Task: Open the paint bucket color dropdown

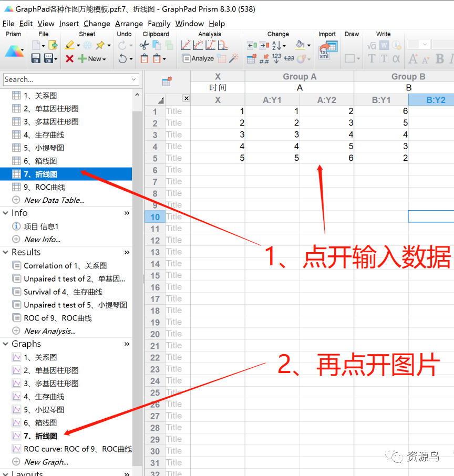Action: point(309,46)
